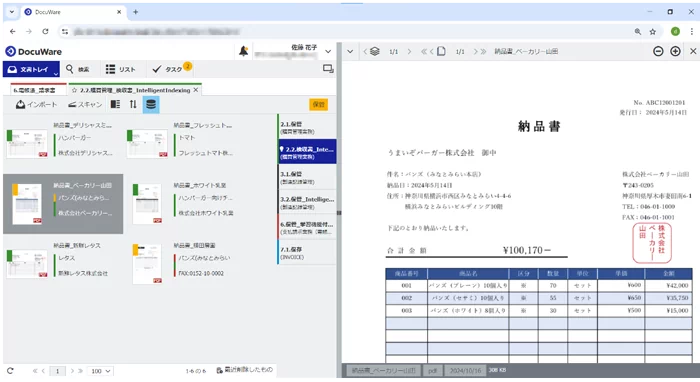Click the layers stack icon in viewer toolbar

pos(375,51)
